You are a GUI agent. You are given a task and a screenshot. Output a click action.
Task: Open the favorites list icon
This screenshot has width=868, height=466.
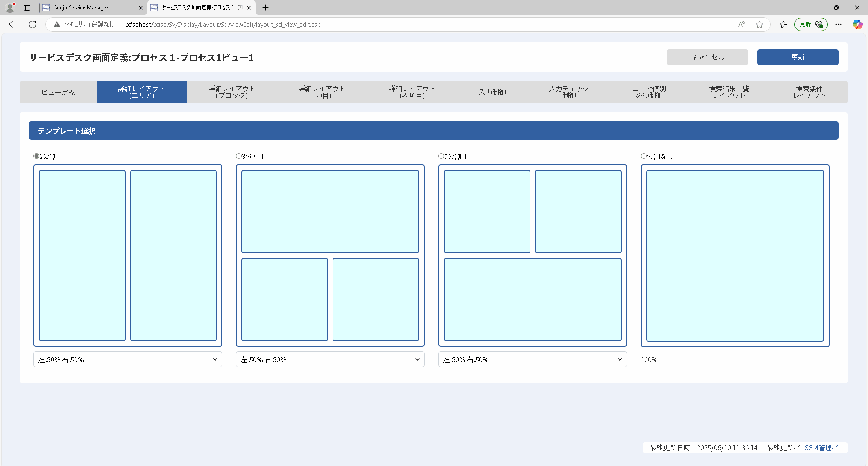tap(784, 24)
